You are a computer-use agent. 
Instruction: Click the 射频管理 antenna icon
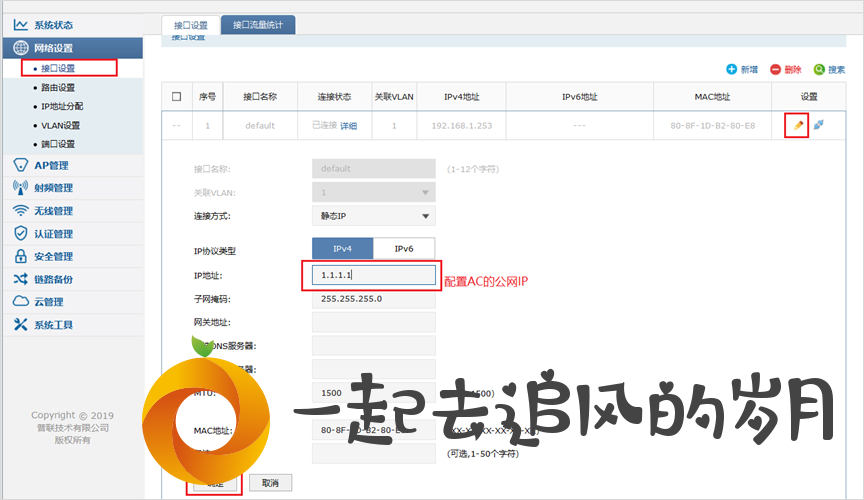pos(20,187)
